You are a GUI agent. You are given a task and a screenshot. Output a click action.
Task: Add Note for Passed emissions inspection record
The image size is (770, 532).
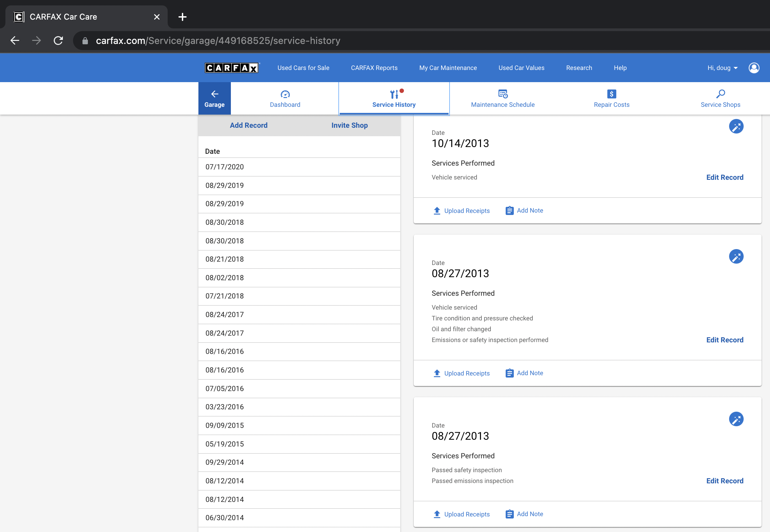524,514
